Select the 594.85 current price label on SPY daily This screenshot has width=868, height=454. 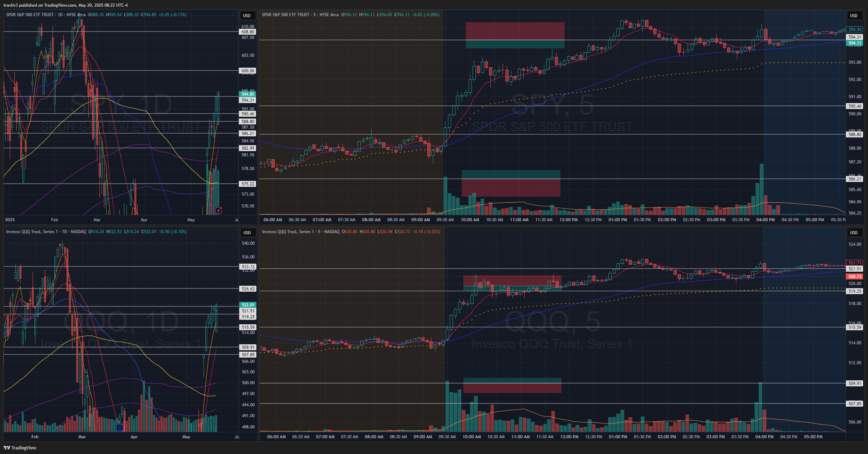248,94
